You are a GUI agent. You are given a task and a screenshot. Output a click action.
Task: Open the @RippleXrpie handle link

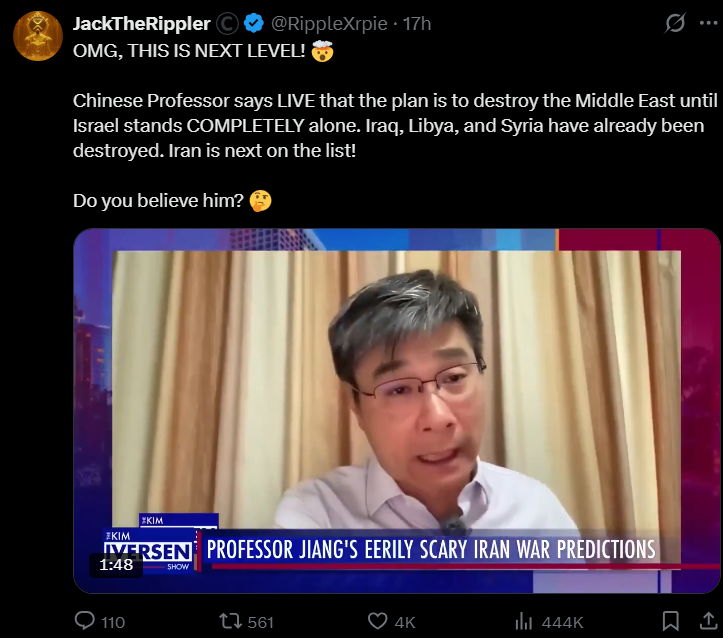coord(329,24)
